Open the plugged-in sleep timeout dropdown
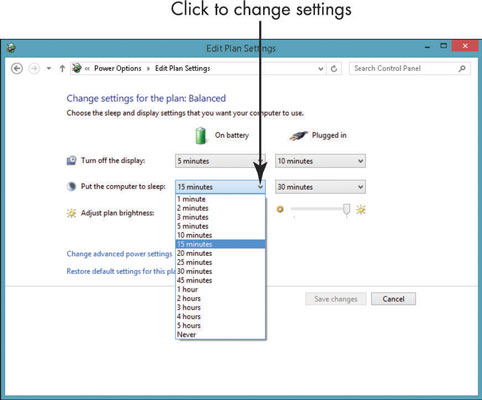Image resolution: width=482 pixels, height=400 pixels. (x=320, y=187)
